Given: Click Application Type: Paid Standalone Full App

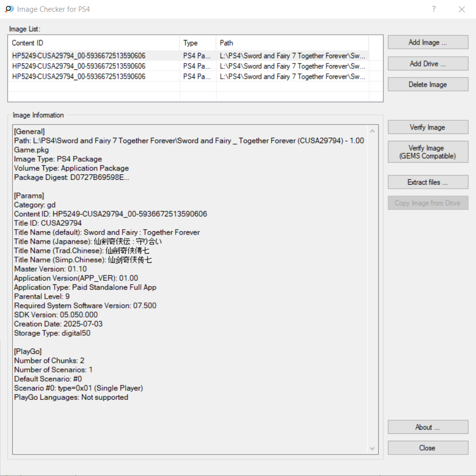Looking at the screenshot, I should point(86,287).
